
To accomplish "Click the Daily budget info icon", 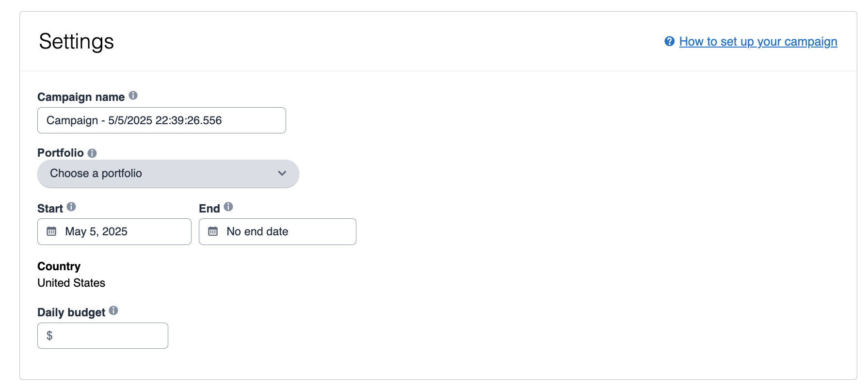I will click(113, 310).
